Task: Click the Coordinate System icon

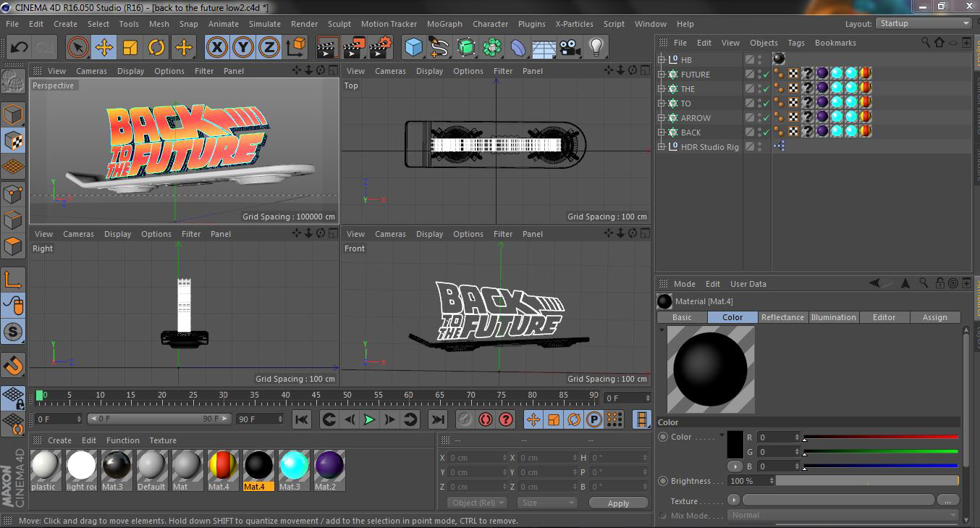Action: tap(296, 48)
